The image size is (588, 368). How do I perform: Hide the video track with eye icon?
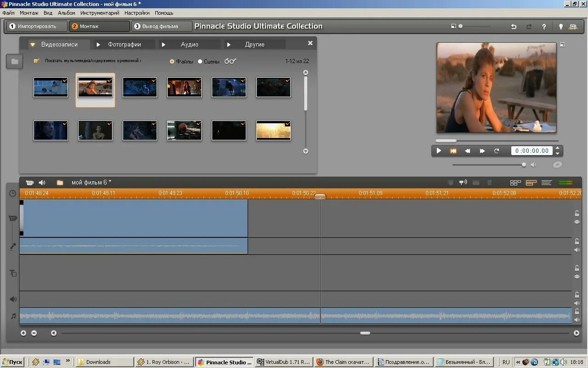[577, 222]
